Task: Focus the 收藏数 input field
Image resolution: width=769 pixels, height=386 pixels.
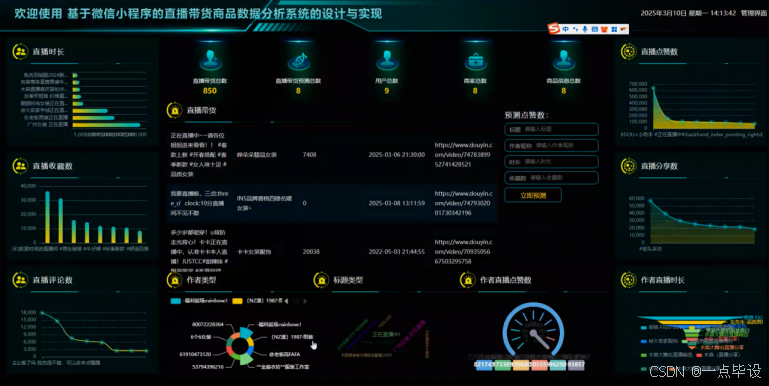Action: pos(551,178)
